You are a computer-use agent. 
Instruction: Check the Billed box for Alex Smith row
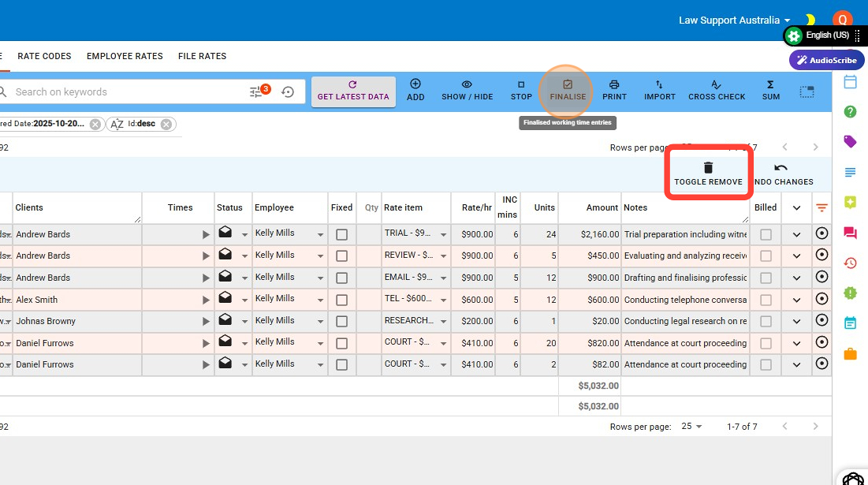(766, 300)
